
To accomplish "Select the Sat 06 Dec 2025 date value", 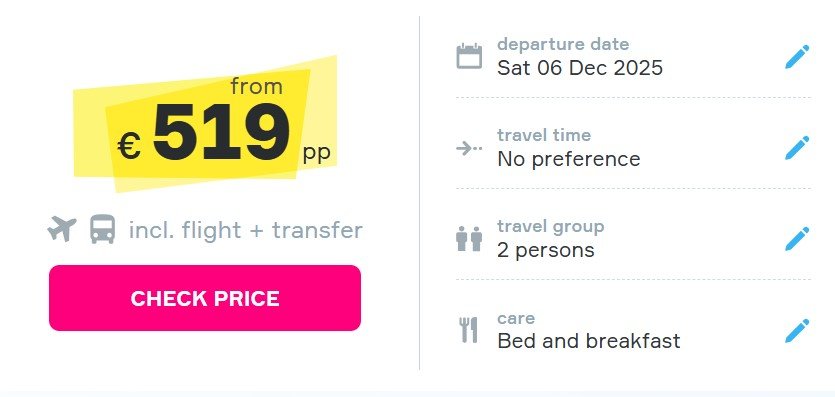I will (x=580, y=68).
